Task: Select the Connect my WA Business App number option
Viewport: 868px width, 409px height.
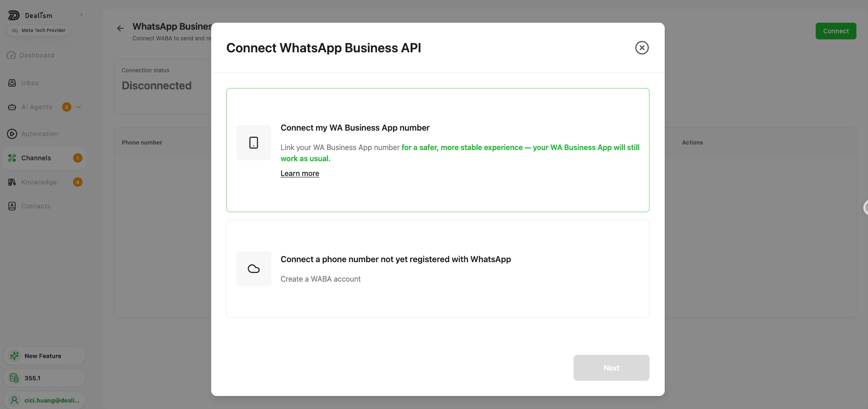Action: click(437, 150)
